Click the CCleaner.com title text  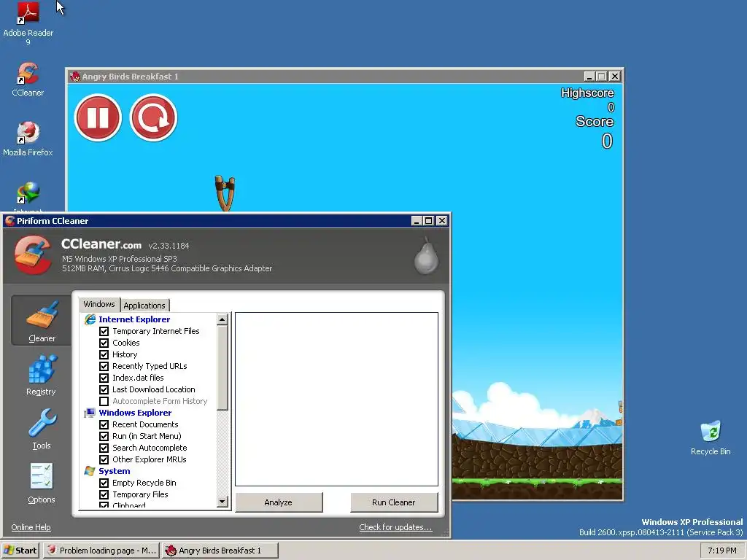point(101,244)
